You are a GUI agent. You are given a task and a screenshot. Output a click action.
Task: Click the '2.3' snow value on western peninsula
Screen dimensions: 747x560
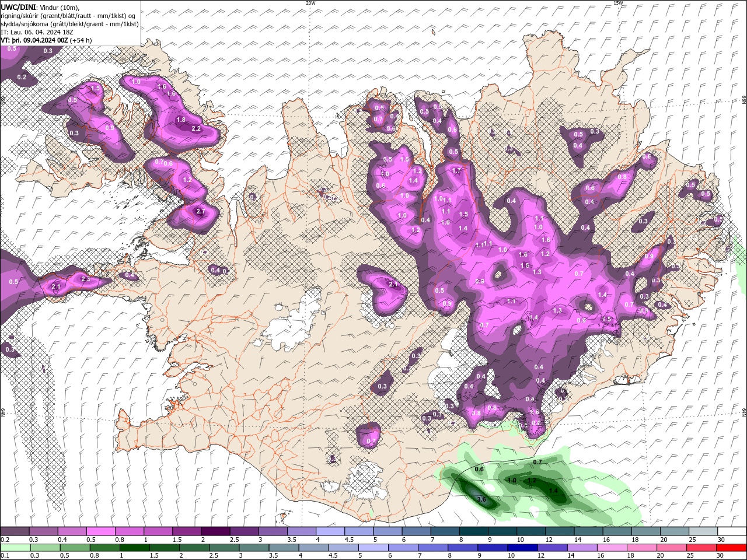click(x=85, y=279)
